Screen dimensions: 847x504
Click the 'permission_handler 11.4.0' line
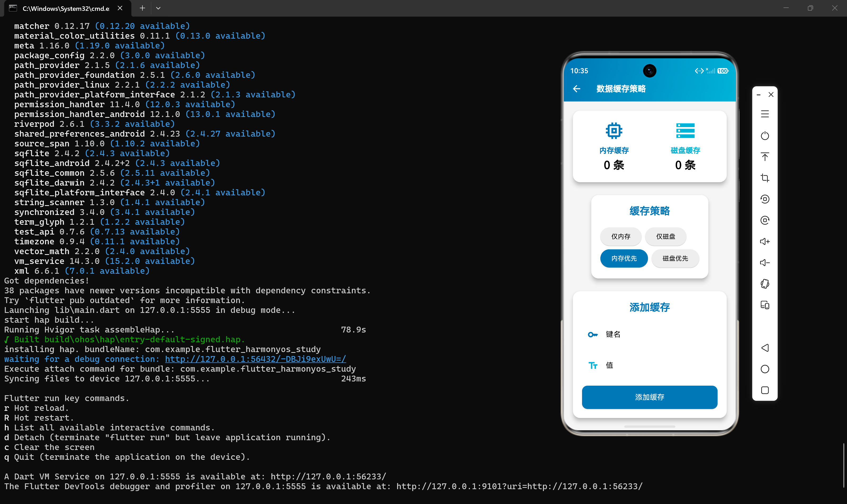(x=125, y=104)
